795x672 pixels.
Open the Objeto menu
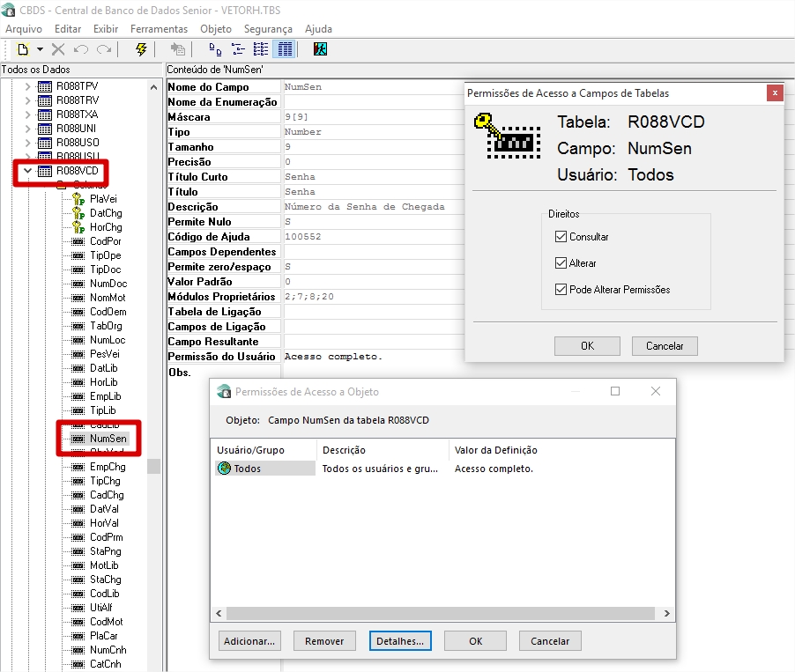pos(215,29)
